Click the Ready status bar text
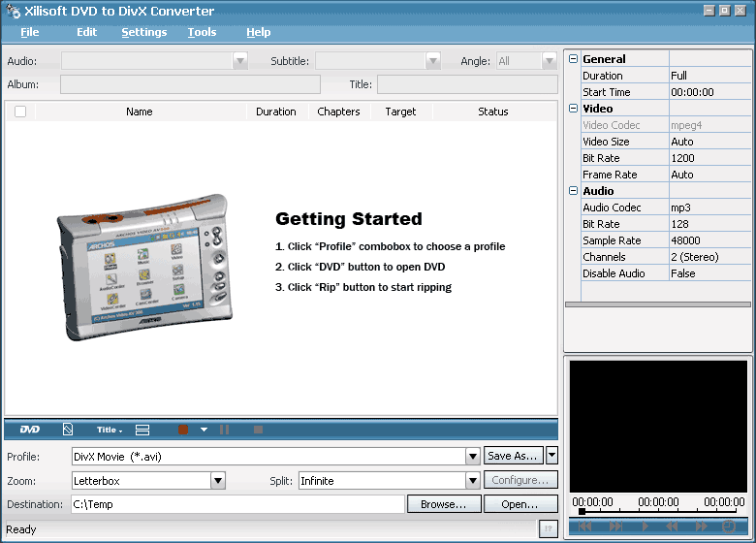 [21, 529]
